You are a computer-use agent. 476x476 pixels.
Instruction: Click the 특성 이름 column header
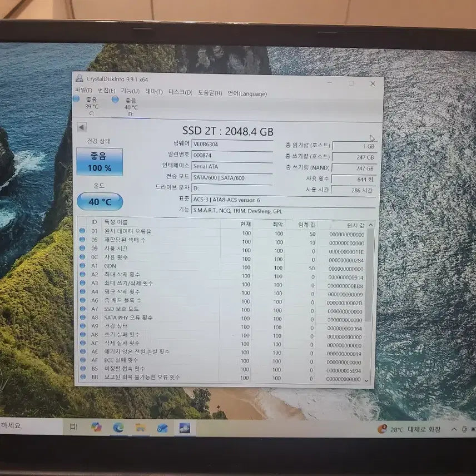[x=116, y=222]
